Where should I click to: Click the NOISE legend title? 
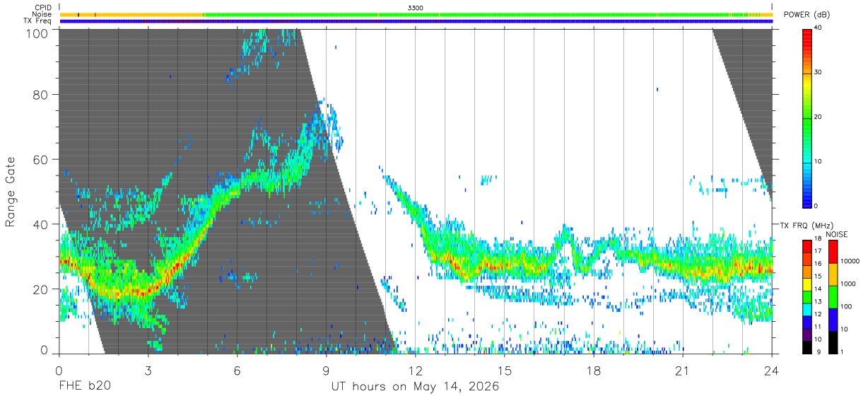click(836, 234)
